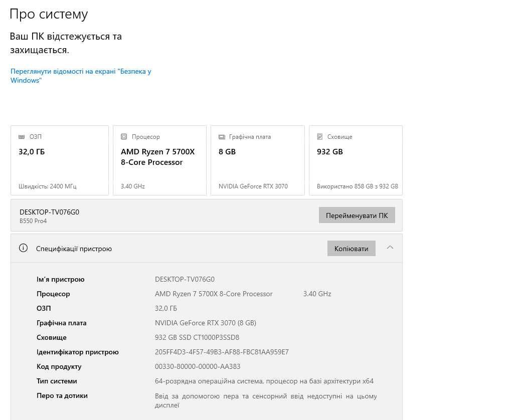Image resolution: width=512 pixels, height=420 pixels.
Task: Copy device specs with the Копіювати button
Action: (x=352, y=249)
